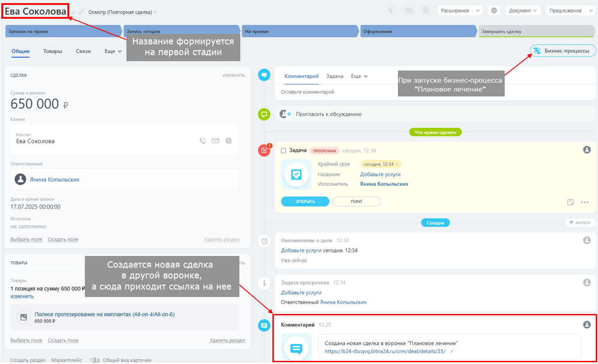Select the Задача tab in the timeline editor
Image resolution: width=598 pixels, height=364 pixels.
click(335, 76)
